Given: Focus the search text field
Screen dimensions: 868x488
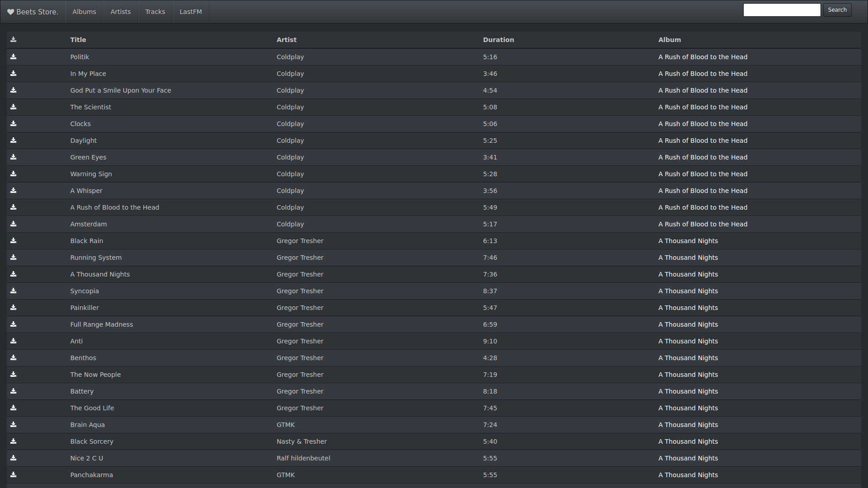Looking at the screenshot, I should coord(782,10).
